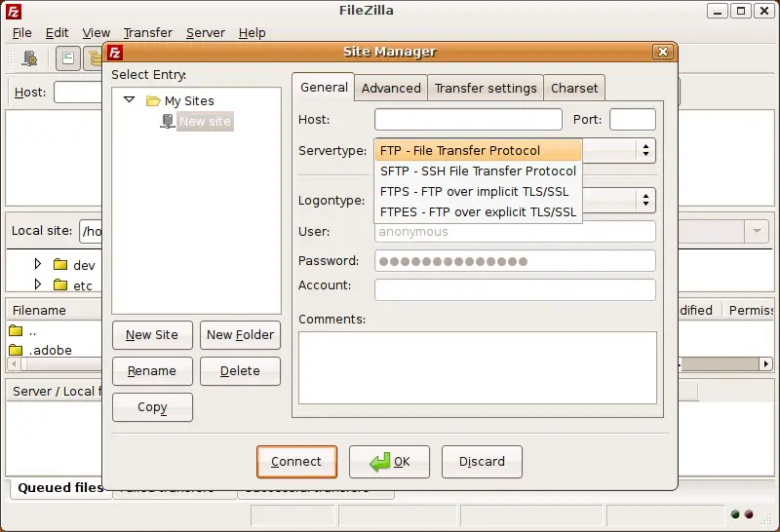Viewport: 780px width, 532px height.
Task: Click the New site server icon
Action: pos(168,121)
